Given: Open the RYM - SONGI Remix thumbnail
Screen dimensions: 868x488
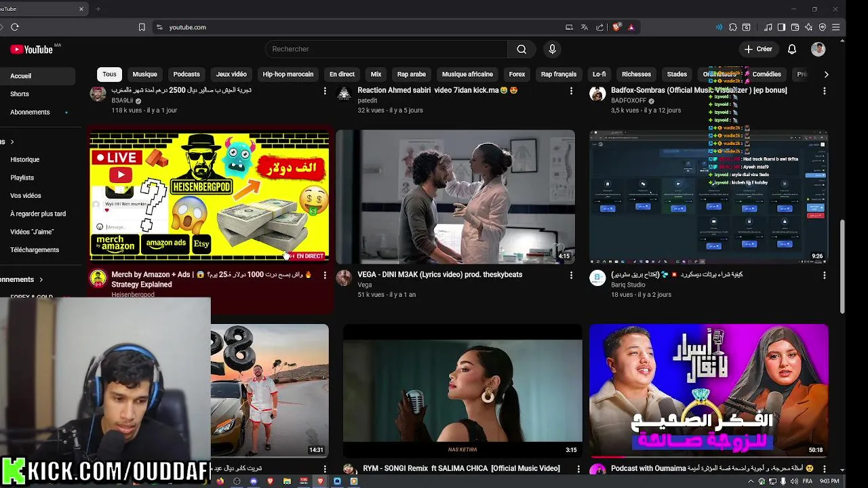Looking at the screenshot, I should [x=462, y=390].
